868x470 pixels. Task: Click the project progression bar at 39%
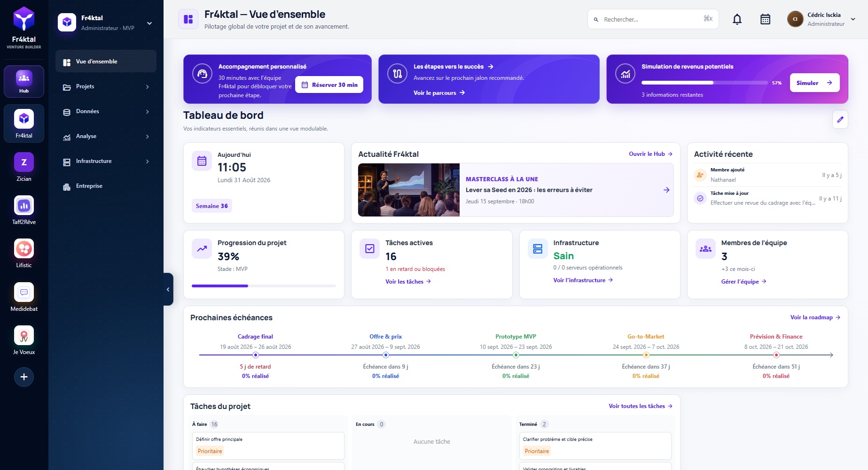click(264, 286)
